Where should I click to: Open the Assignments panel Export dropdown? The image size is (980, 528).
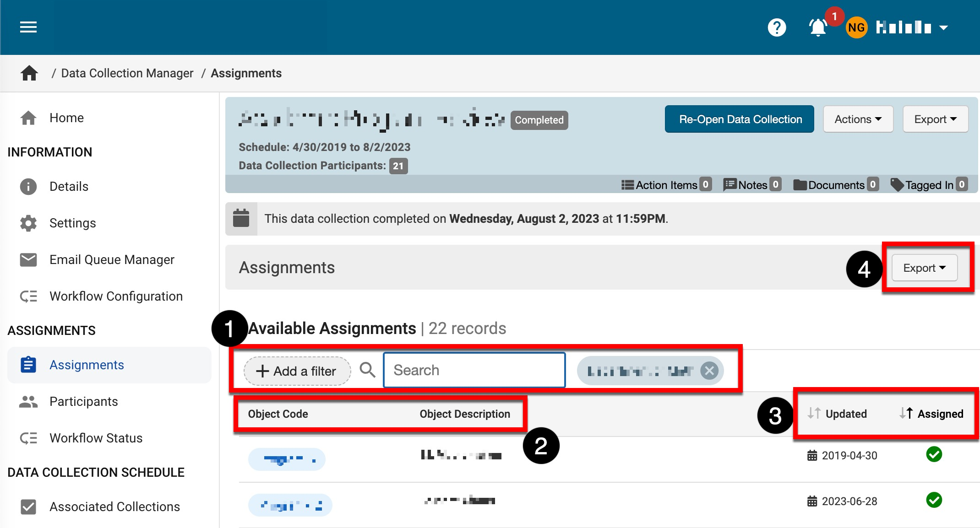pos(924,268)
